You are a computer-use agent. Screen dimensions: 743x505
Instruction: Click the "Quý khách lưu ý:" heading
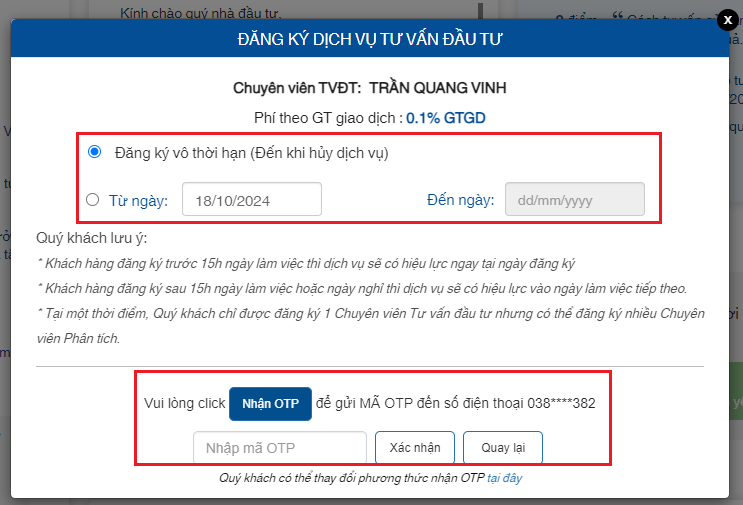(91, 238)
